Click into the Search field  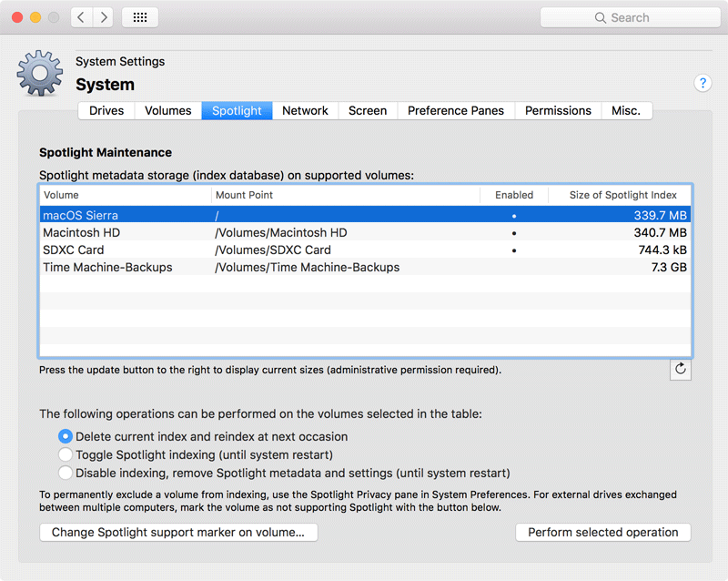click(x=630, y=17)
